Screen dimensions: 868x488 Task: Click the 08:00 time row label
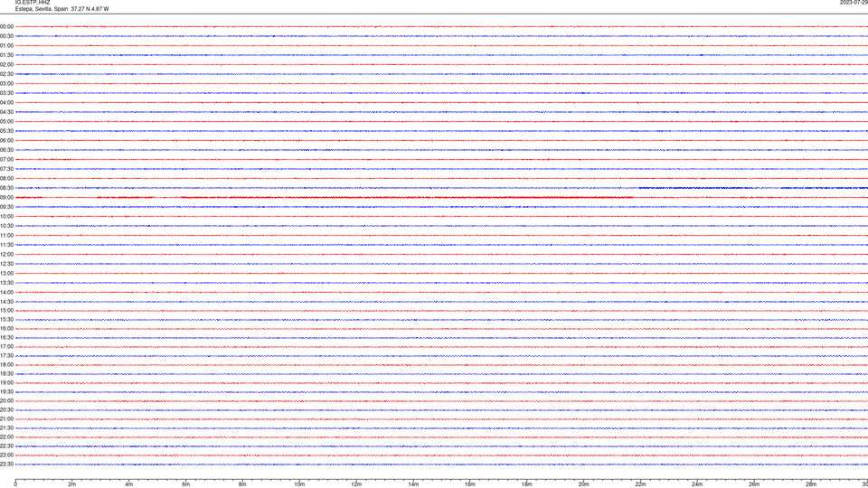(x=6, y=179)
